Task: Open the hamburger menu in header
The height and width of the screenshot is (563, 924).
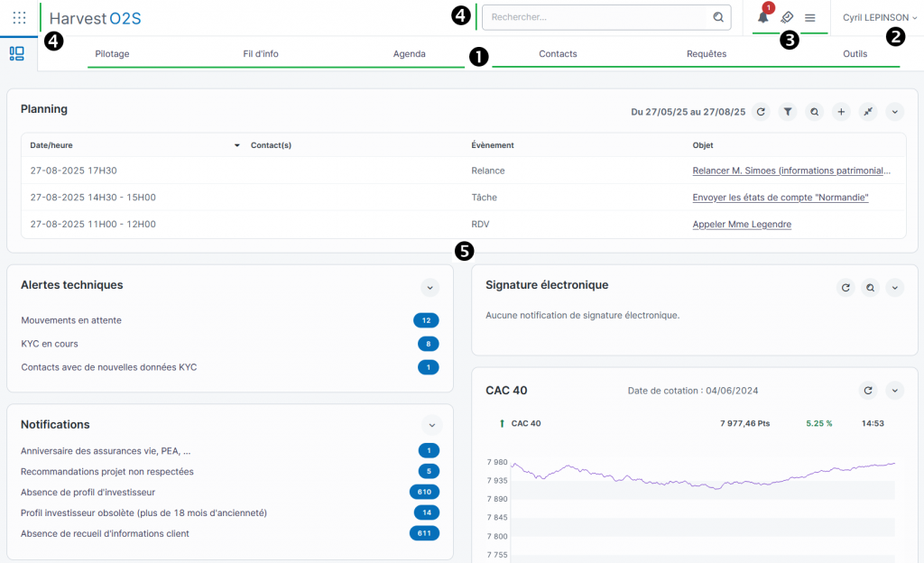Action: [810, 17]
